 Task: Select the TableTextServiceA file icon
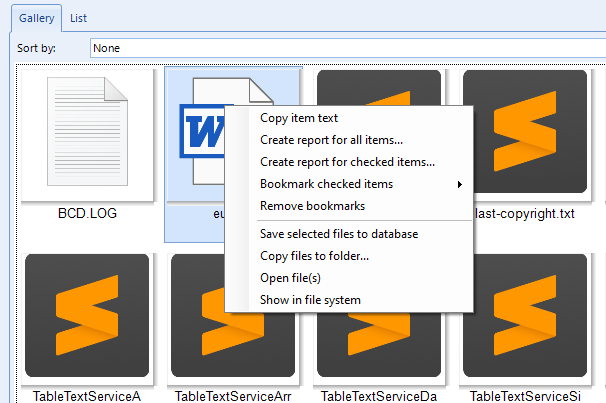tap(88, 316)
